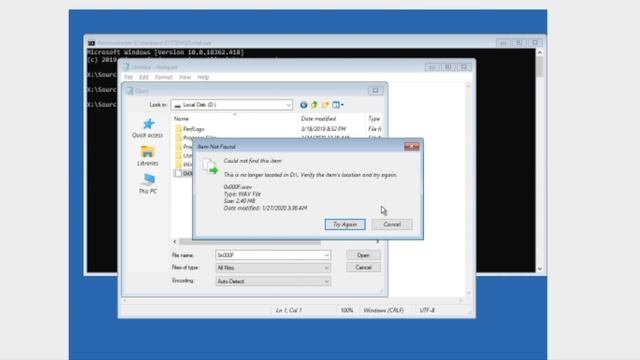Select Libraries in places sidebar

pos(148,156)
